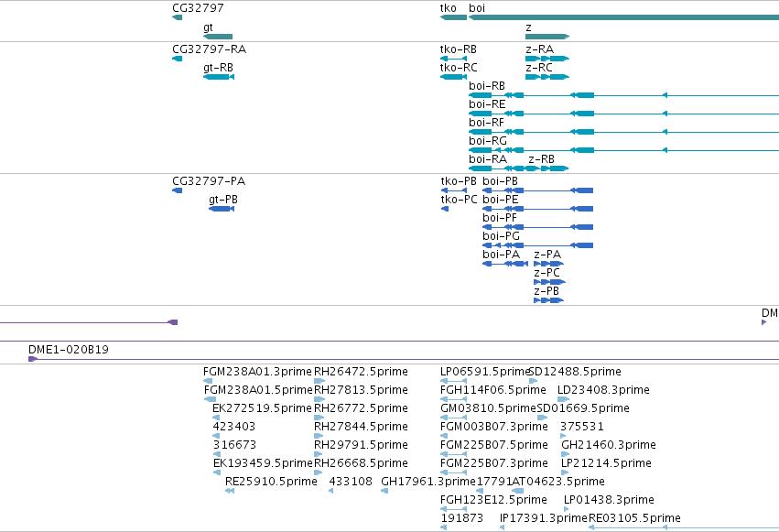This screenshot has height=532, width=779.
Task: Select transcript z-RC
Action: click(x=547, y=77)
